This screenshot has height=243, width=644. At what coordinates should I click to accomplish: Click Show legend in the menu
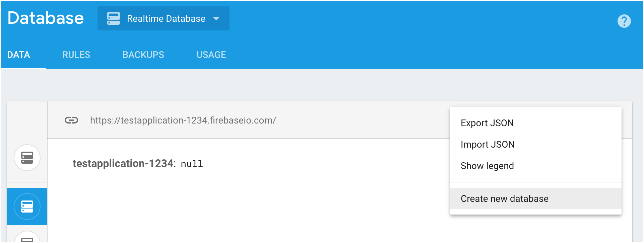(x=487, y=165)
